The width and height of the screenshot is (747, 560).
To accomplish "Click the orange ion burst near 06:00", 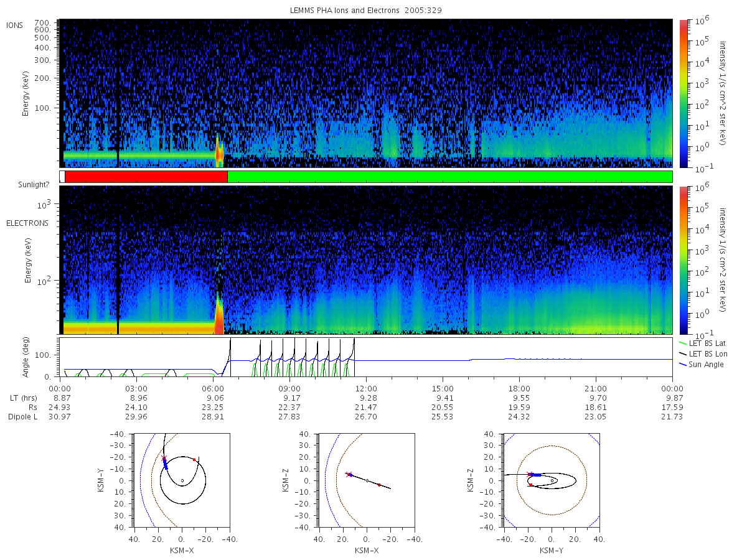I will (219, 153).
